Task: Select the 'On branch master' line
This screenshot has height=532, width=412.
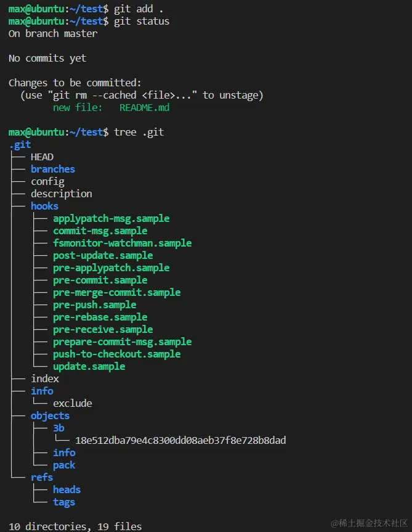Action: (53, 33)
